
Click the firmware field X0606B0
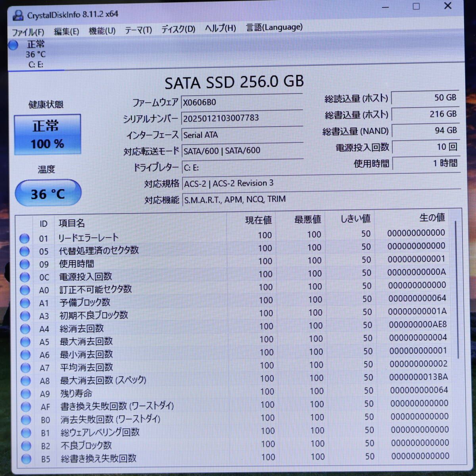242,102
